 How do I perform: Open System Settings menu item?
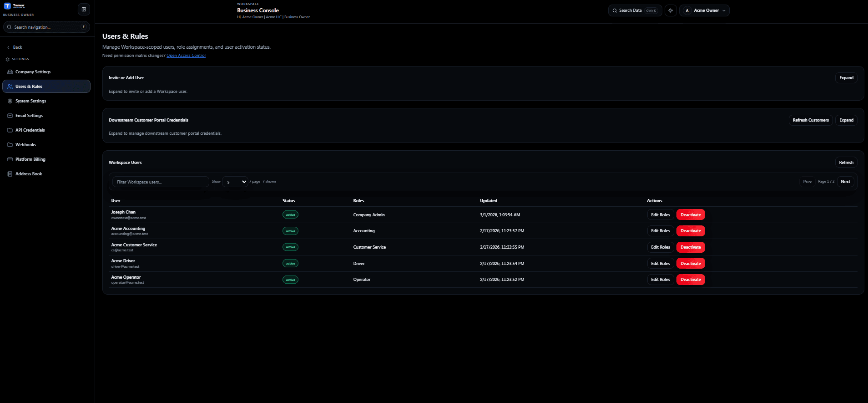pos(46,101)
